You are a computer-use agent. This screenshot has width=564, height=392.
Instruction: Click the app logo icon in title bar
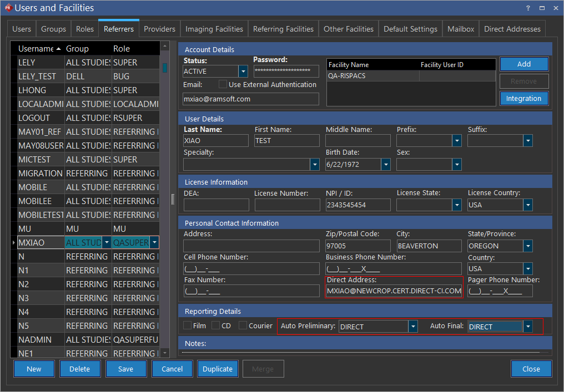(x=7, y=8)
